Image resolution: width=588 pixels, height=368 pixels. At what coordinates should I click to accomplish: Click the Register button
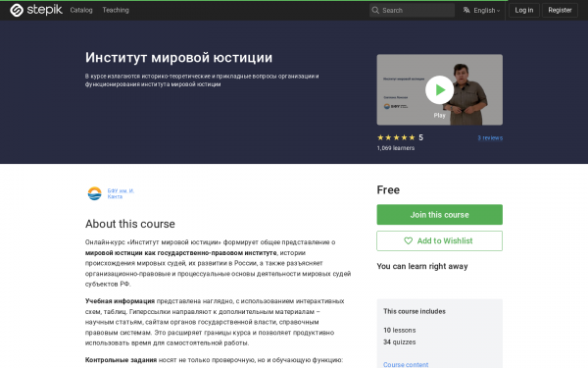point(560,10)
